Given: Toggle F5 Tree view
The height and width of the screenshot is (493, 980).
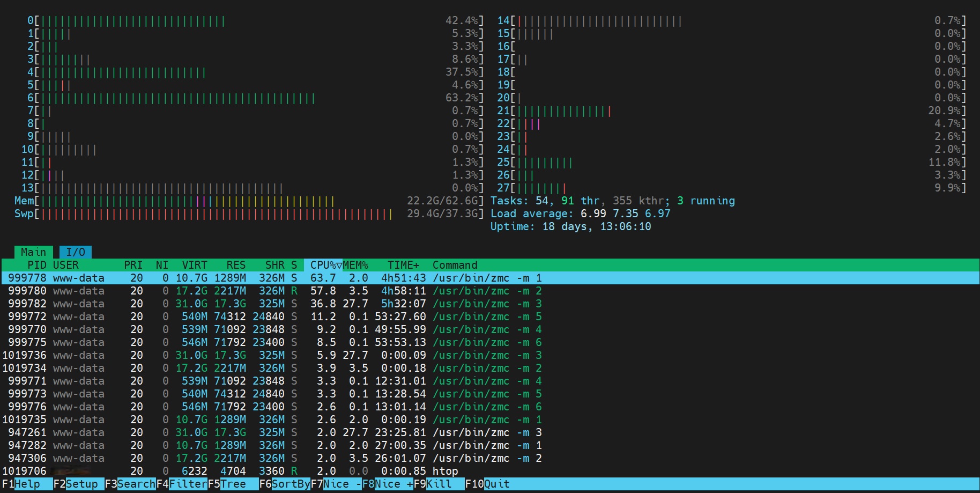Looking at the screenshot, I should click(233, 484).
